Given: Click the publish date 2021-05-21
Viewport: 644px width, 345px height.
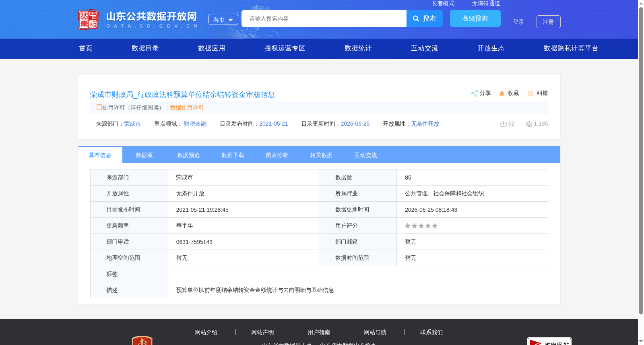Looking at the screenshot, I should [x=274, y=124].
